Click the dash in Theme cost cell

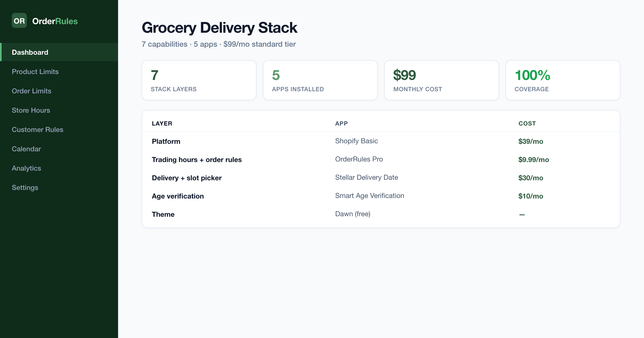[522, 215]
